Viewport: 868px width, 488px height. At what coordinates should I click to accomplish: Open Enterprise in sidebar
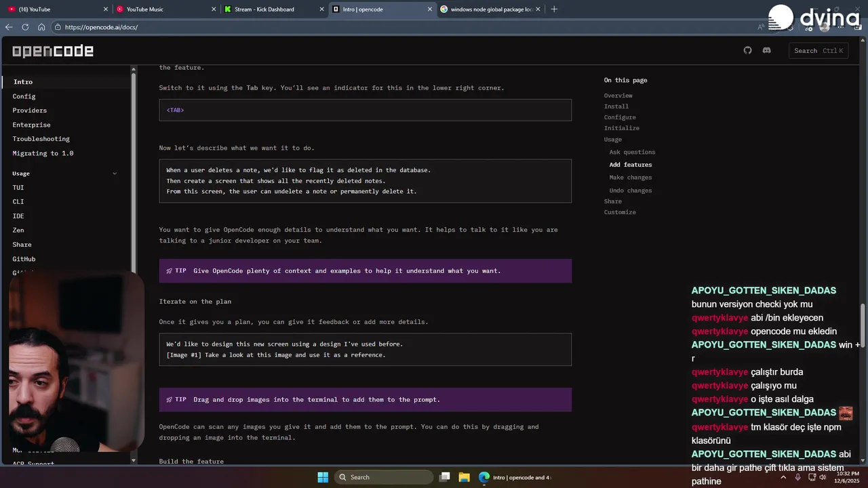pyautogui.click(x=31, y=125)
